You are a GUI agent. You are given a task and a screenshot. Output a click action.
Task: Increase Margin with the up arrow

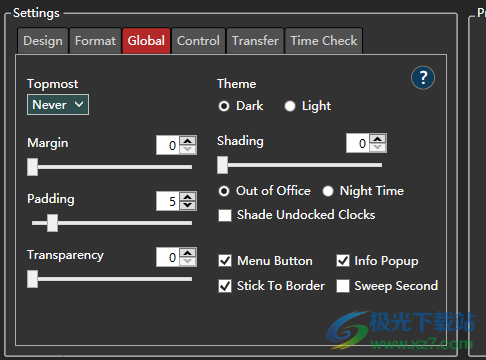(x=188, y=141)
